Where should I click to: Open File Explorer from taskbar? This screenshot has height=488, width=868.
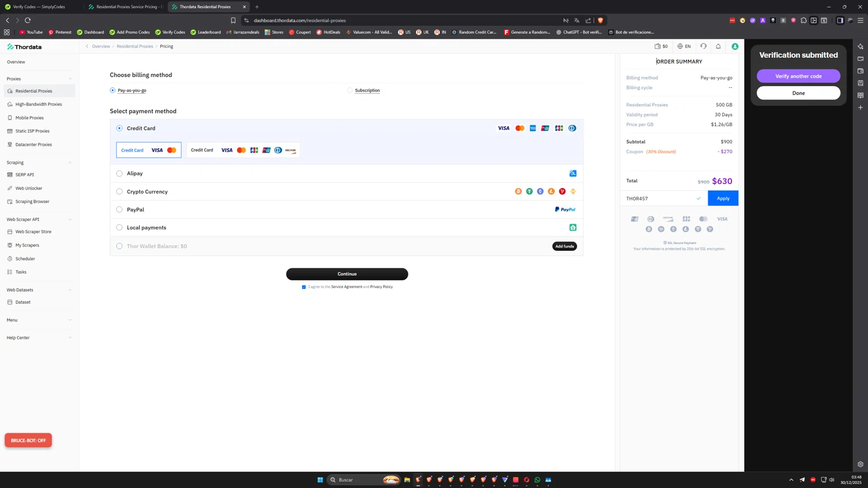tap(407, 480)
